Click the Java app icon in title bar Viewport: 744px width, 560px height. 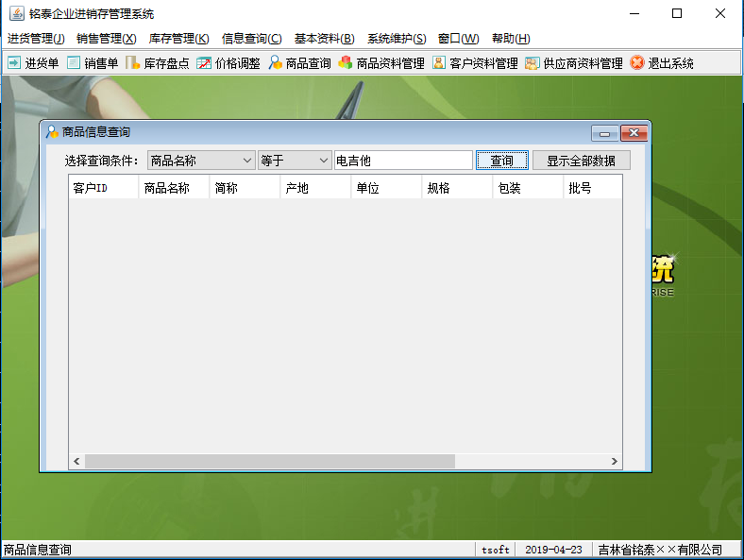click(17, 13)
